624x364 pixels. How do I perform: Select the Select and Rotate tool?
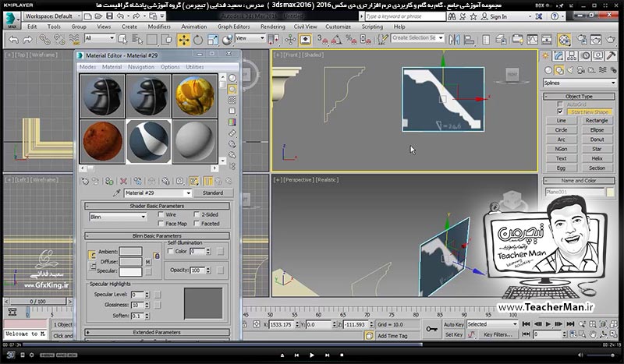[198, 40]
